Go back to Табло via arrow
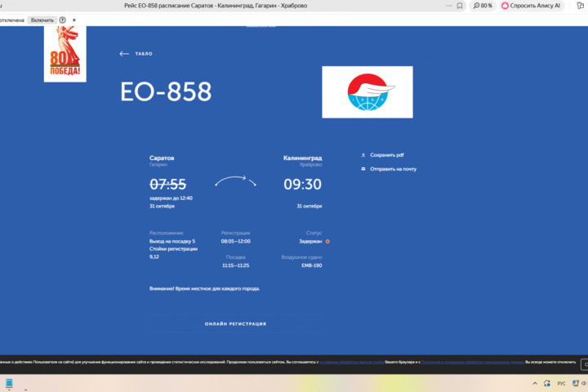588x392 pixels. [124, 54]
